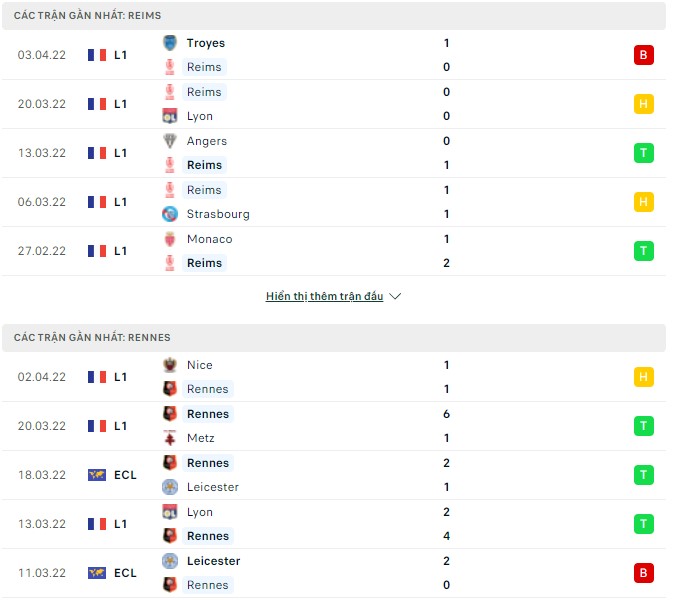The width and height of the screenshot is (676, 600).
Task: Click the red B result badge for Troyes match
Action: click(x=643, y=55)
